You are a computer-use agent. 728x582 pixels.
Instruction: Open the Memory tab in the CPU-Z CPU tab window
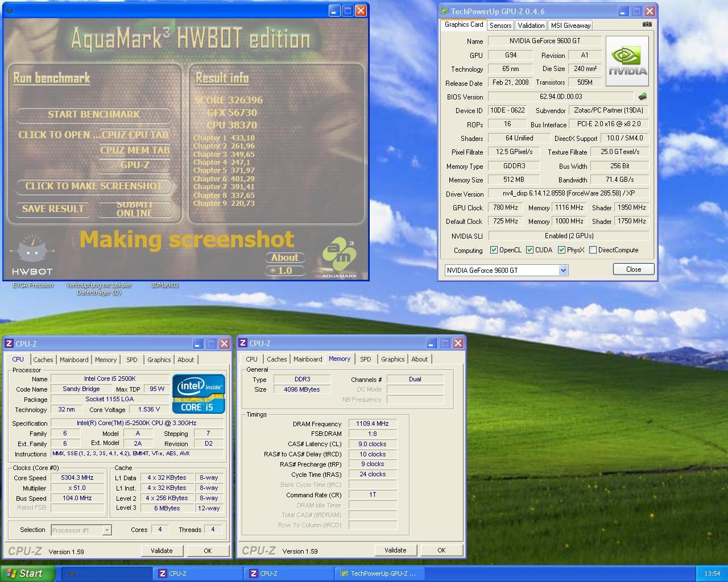(106, 360)
